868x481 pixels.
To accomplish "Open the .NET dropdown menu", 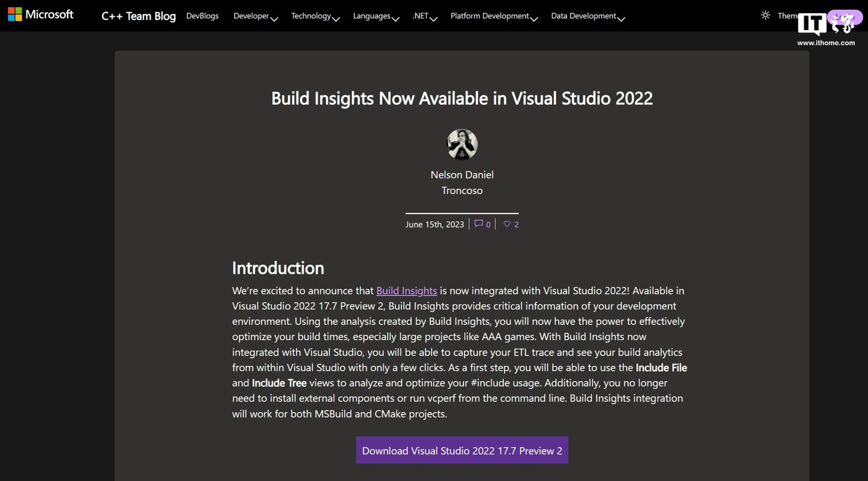I will coord(424,16).
